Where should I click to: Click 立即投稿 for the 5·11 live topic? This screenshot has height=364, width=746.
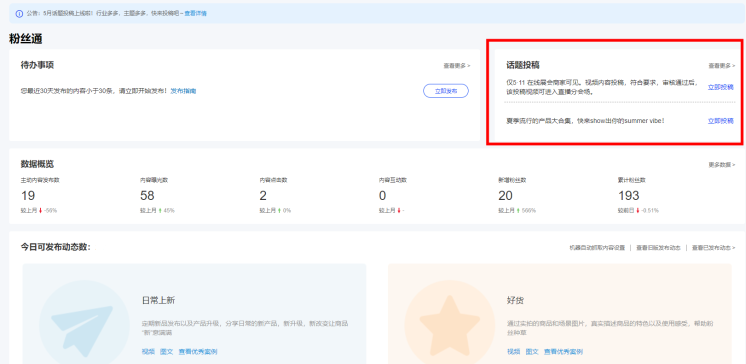click(721, 87)
